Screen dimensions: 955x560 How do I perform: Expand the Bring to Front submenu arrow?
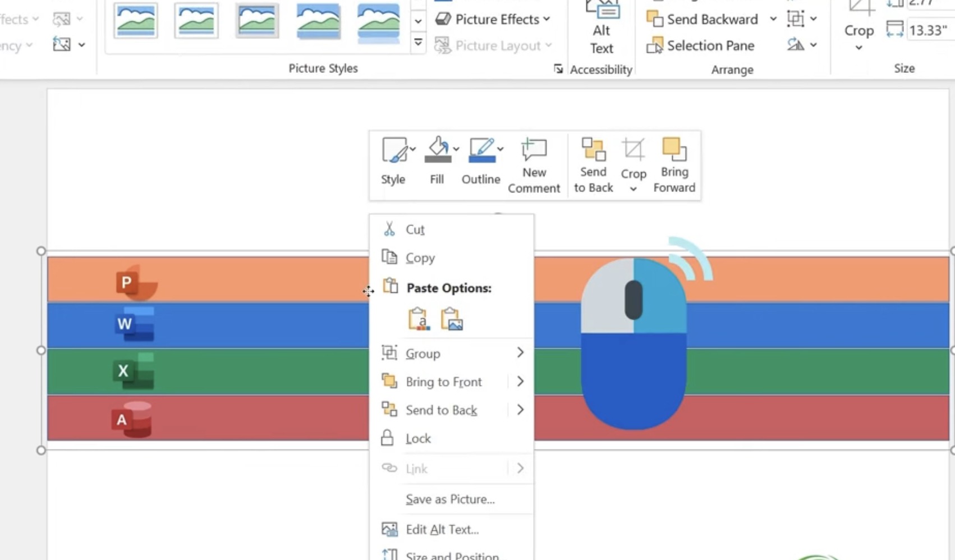click(520, 382)
